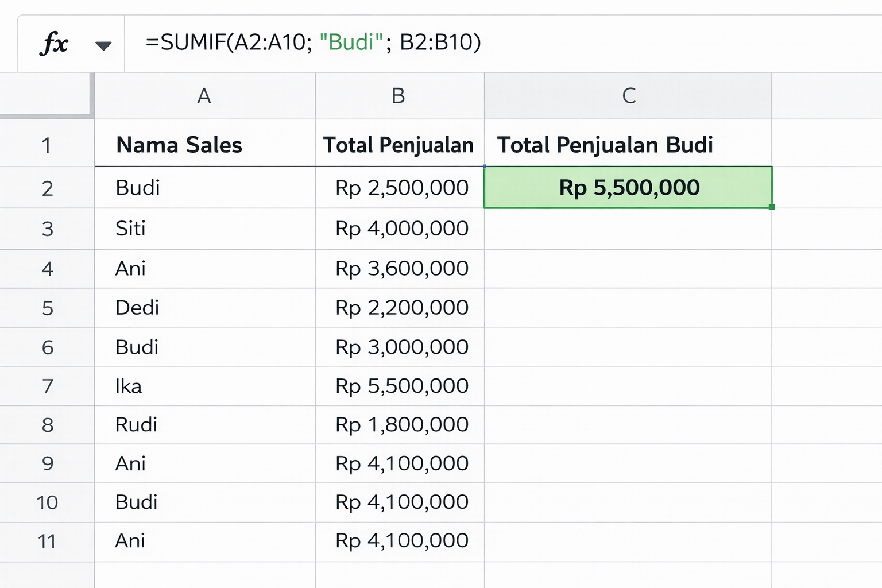This screenshot has height=588, width=882.
Task: Click the Total Penjualan Budi header cell
Action: click(x=605, y=145)
